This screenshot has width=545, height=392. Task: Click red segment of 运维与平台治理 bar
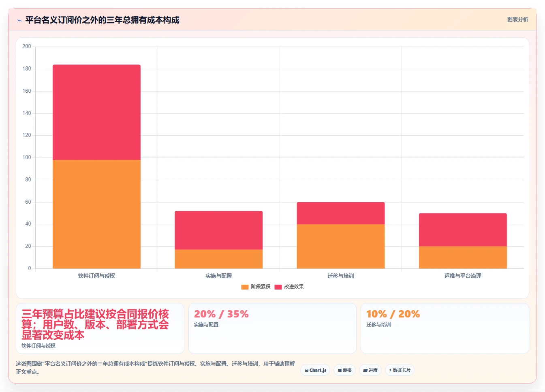pos(463,230)
